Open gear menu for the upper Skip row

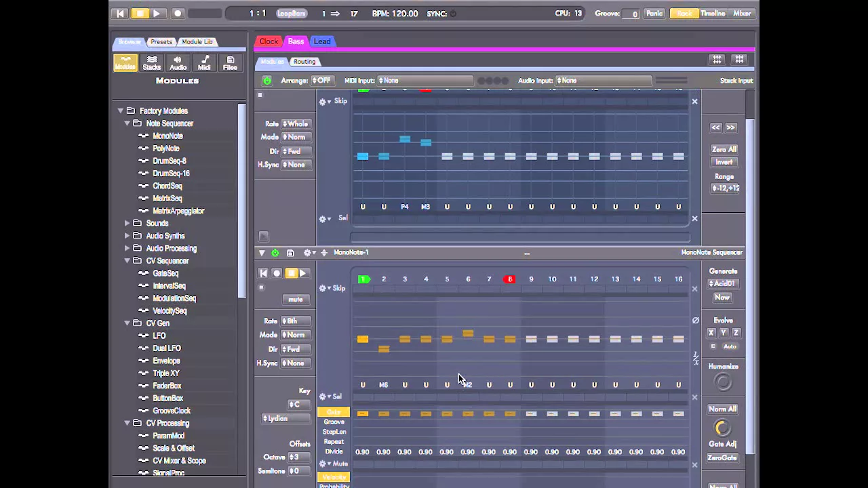coord(324,102)
